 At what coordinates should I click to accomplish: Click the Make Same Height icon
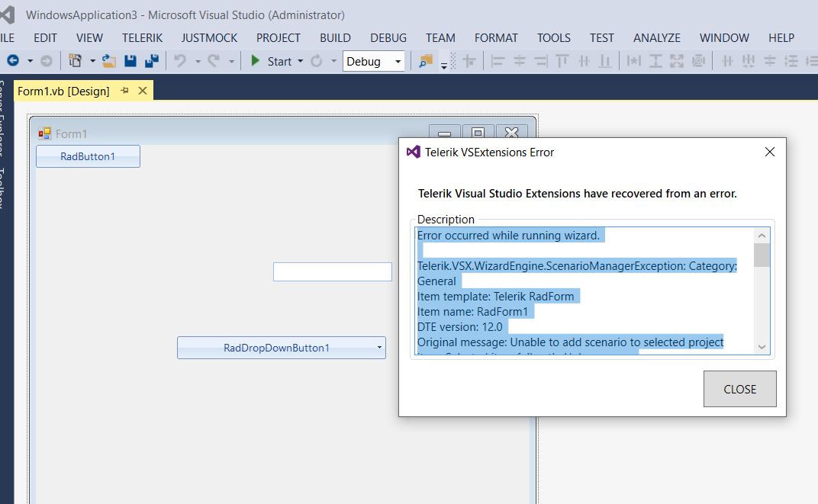[655, 61]
